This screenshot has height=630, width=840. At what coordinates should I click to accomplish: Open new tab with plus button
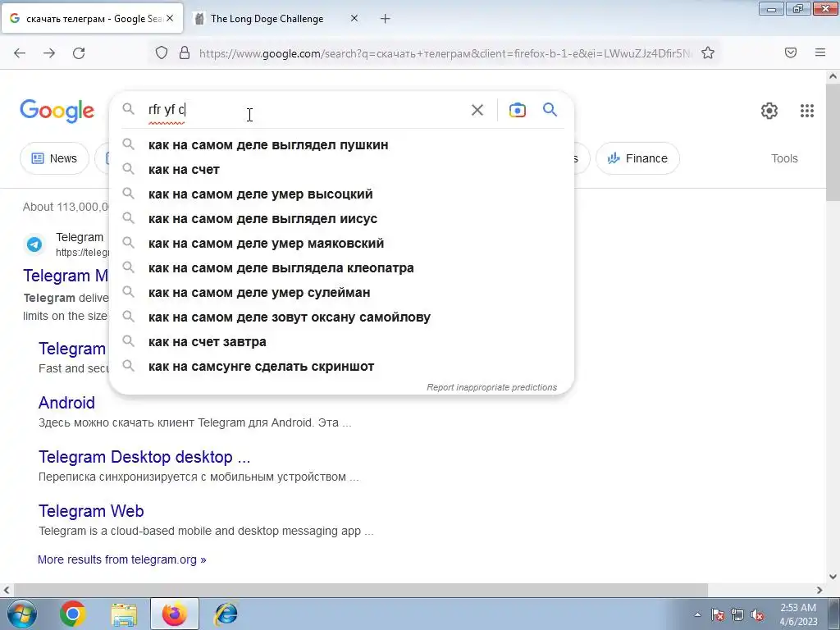pyautogui.click(x=386, y=19)
